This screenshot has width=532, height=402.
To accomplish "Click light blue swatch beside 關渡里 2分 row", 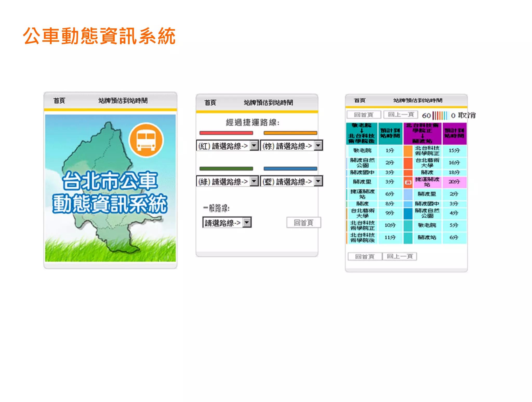I will point(408,194).
